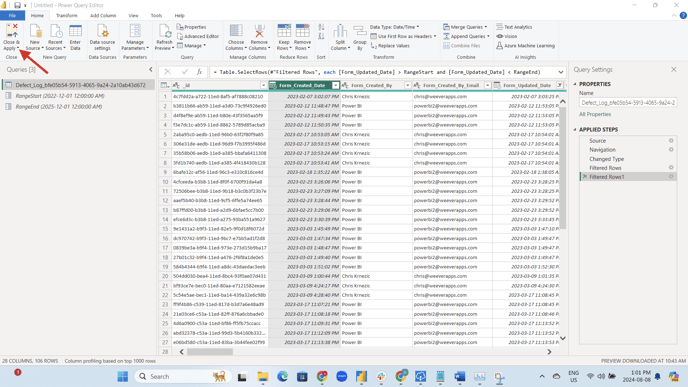The image size is (688, 387).
Task: Open the Use First Row as Headers dropdown
Action: [x=404, y=36]
